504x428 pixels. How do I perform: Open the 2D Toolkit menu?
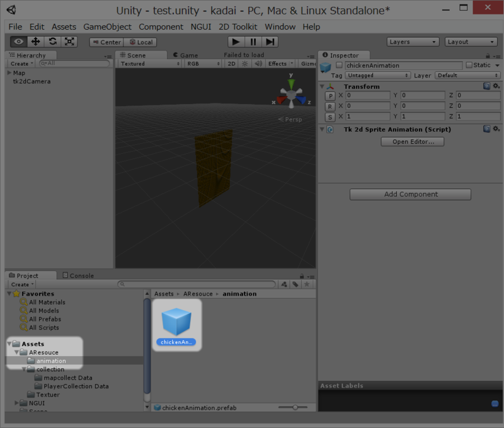(238, 26)
